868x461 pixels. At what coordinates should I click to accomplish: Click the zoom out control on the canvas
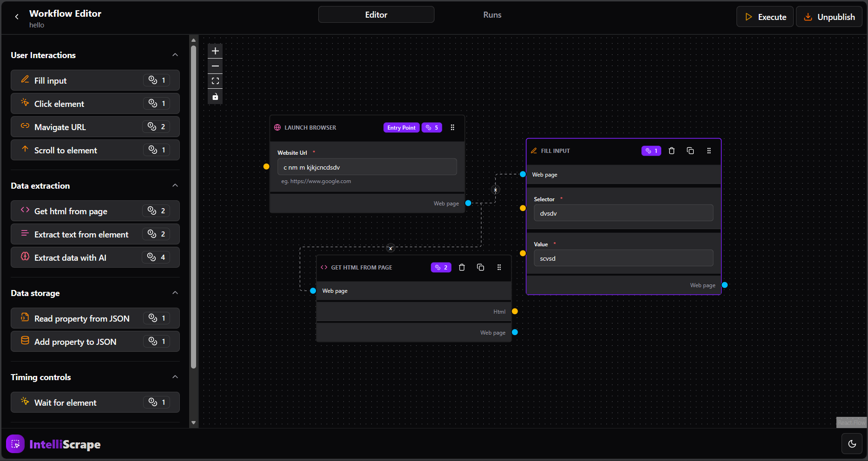[215, 66]
